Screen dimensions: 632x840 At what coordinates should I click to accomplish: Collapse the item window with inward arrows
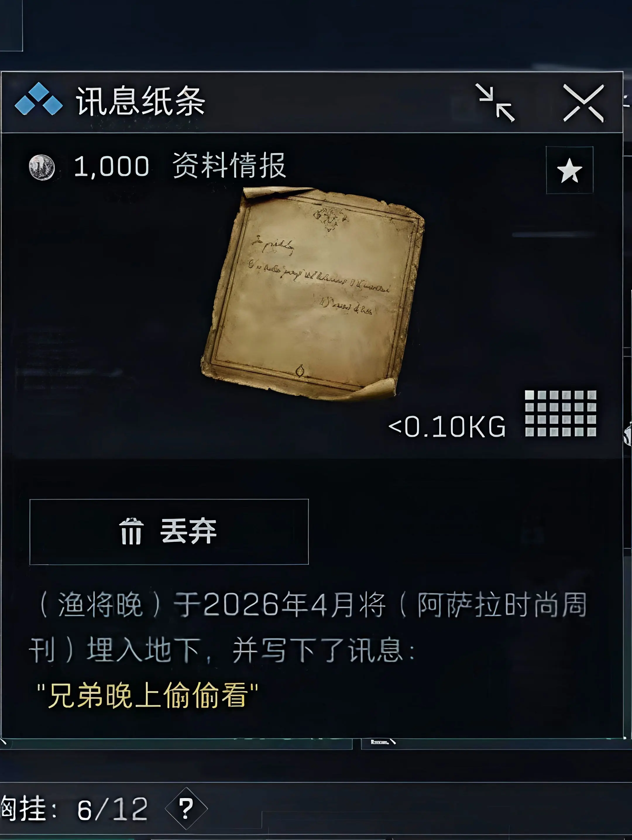tap(495, 102)
